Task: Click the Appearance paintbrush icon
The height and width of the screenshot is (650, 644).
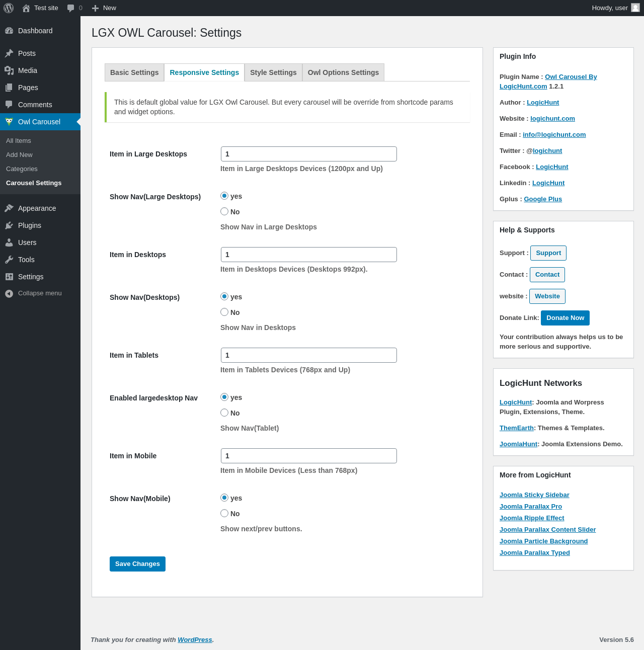Action: coord(9,208)
